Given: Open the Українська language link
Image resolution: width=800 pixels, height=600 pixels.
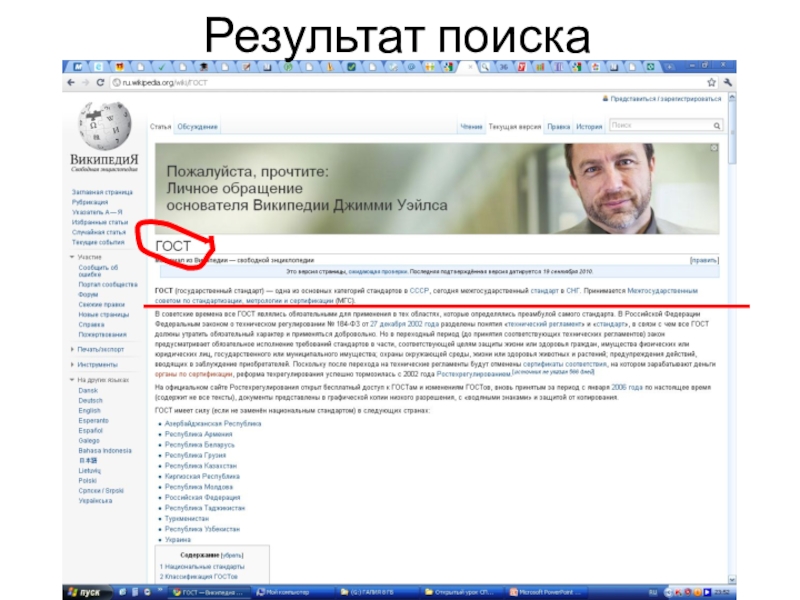Looking at the screenshot, I should [x=95, y=501].
